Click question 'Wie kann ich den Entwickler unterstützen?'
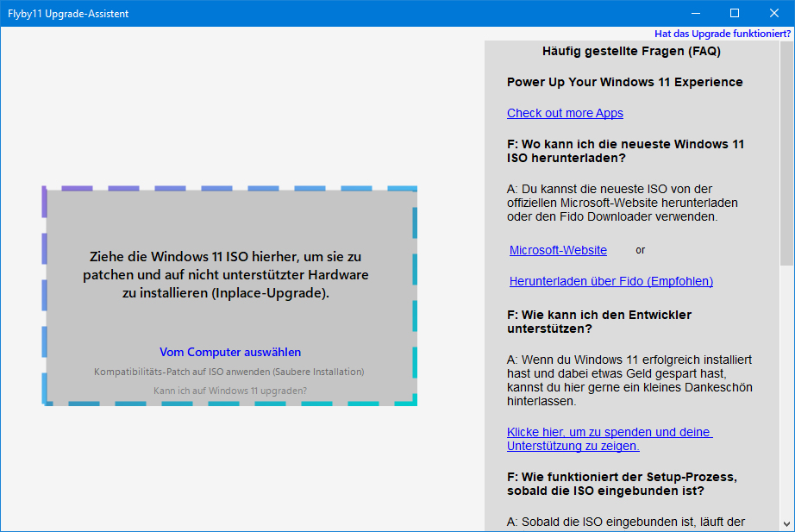 tap(599, 322)
